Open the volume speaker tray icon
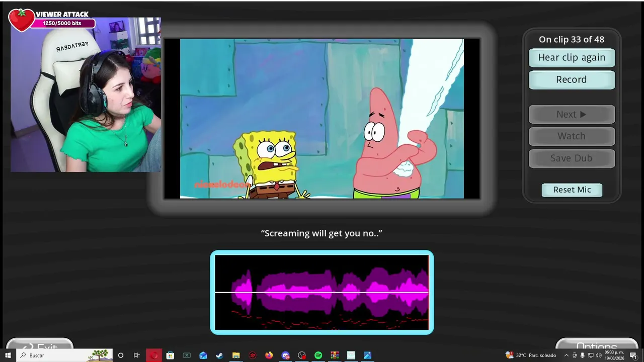The image size is (644, 362). pyautogui.click(x=599, y=355)
